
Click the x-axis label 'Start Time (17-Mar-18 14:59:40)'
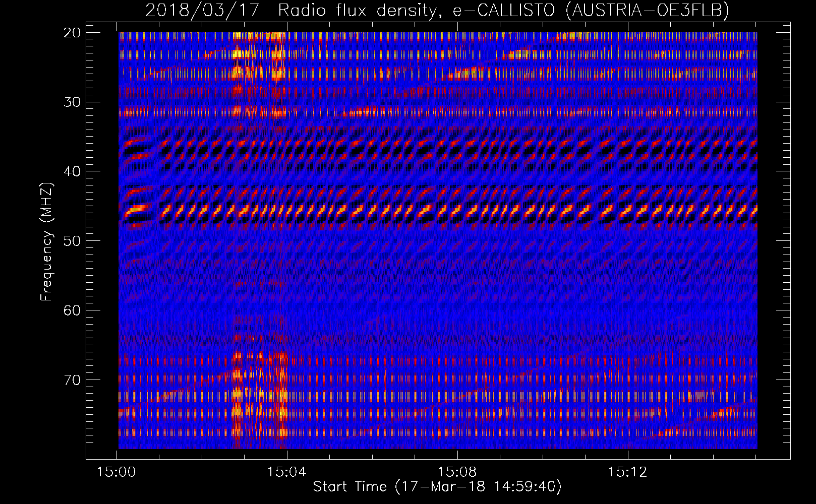[x=437, y=487]
